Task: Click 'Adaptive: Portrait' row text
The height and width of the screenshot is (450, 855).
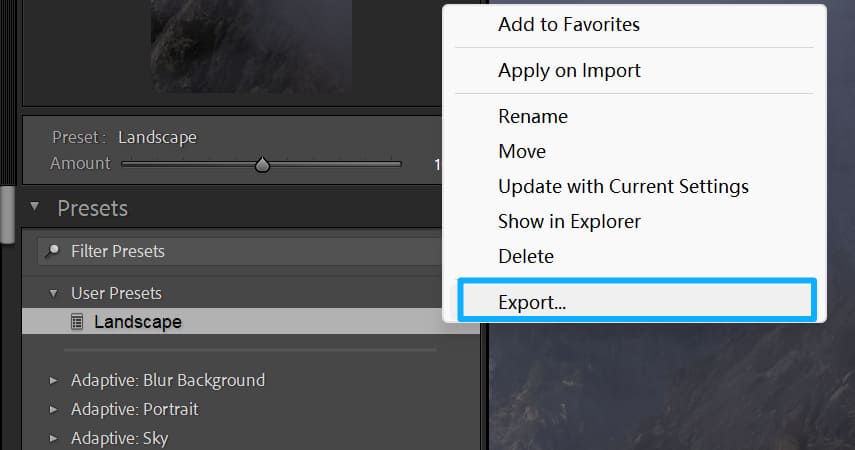Action: click(135, 409)
